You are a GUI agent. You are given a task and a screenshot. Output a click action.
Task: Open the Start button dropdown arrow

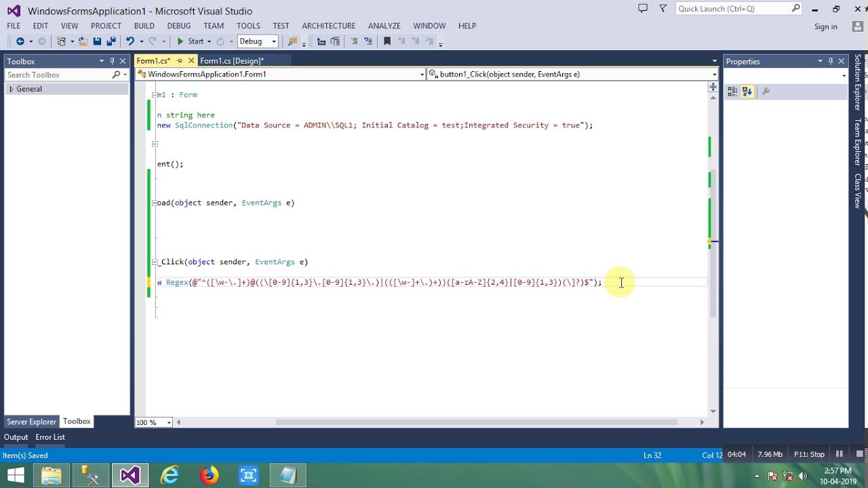pyautogui.click(x=209, y=41)
